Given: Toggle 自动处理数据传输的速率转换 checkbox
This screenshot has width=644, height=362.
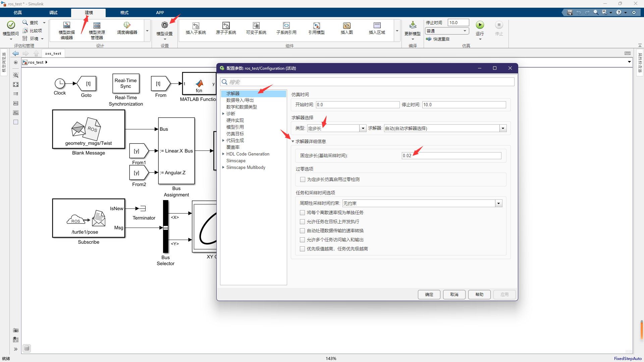Looking at the screenshot, I should [x=303, y=231].
